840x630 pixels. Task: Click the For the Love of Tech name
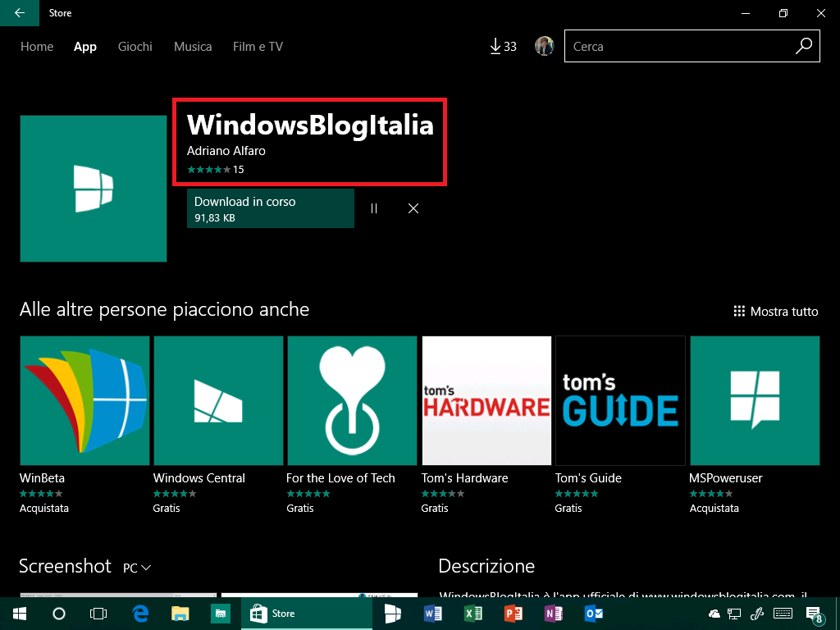tap(340, 478)
